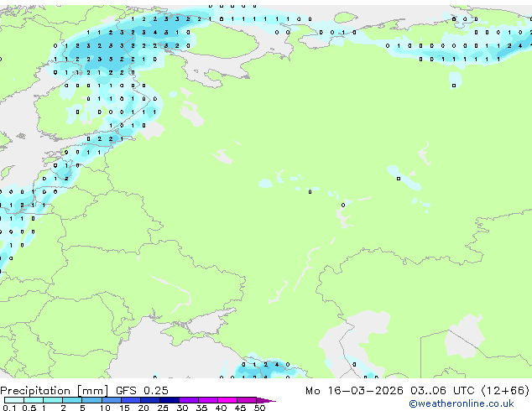Click the '15' legend scale label
The image size is (532, 411).
pos(124,408)
